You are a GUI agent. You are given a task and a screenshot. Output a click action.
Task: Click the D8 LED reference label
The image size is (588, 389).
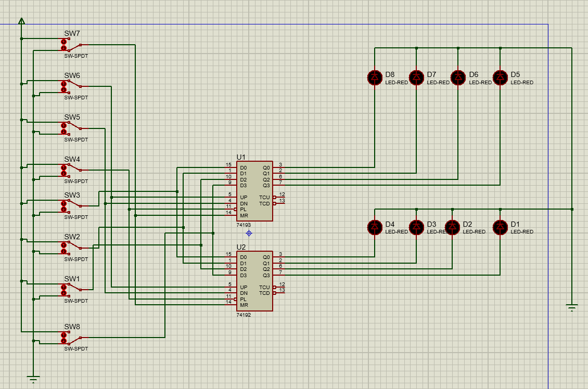[x=390, y=74]
